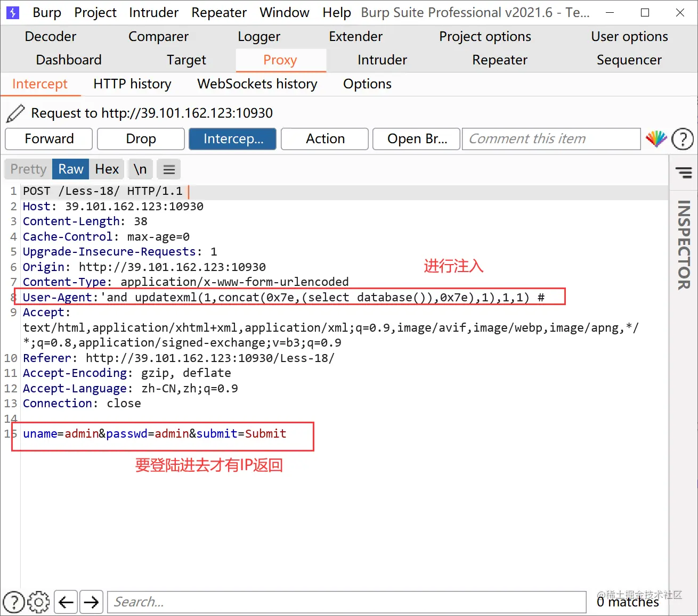Viewport: 698px width, 616px height.
Task: Click the Search input field
Action: (347, 602)
